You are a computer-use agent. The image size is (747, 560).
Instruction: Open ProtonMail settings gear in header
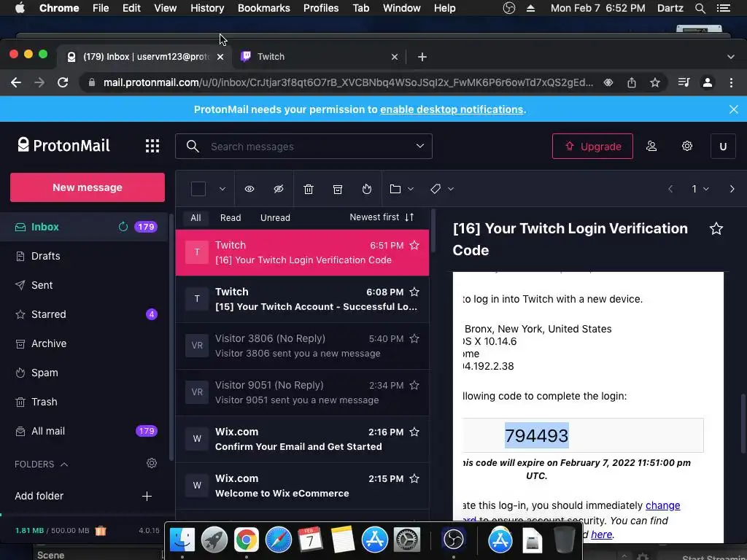pyautogui.click(x=686, y=146)
